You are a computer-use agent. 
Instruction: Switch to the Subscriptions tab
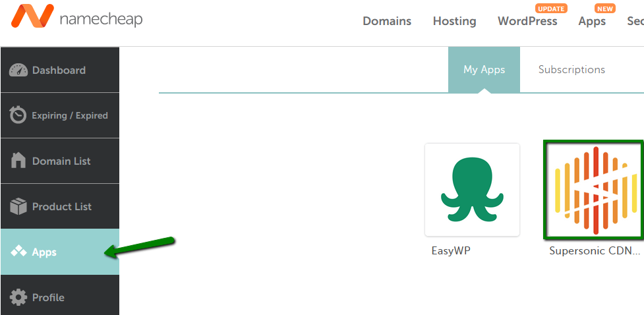point(571,69)
